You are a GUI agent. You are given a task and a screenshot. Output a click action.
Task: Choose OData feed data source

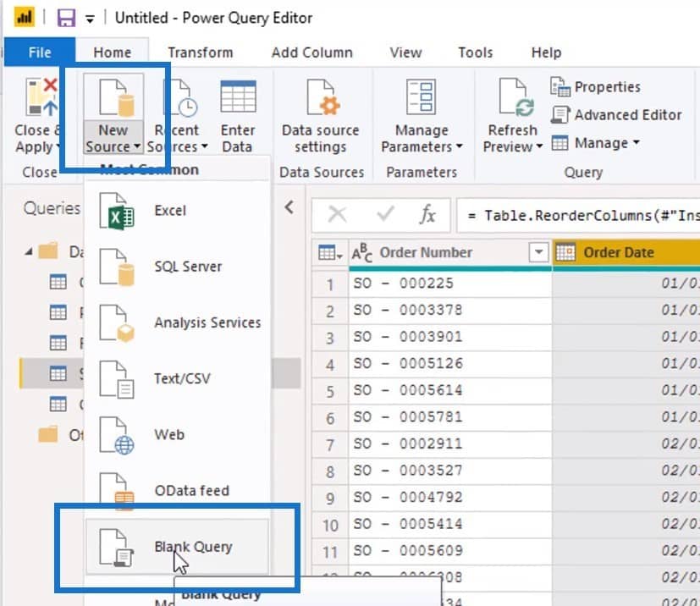point(177,491)
